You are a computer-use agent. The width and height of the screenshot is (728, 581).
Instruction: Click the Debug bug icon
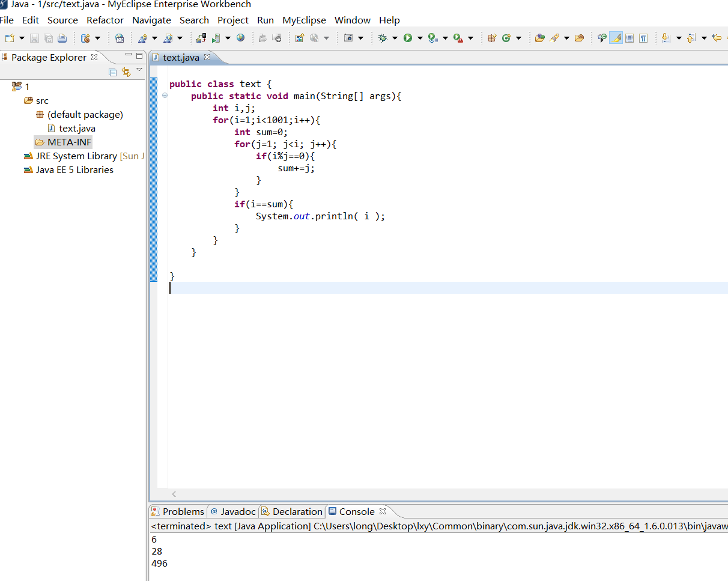(383, 38)
